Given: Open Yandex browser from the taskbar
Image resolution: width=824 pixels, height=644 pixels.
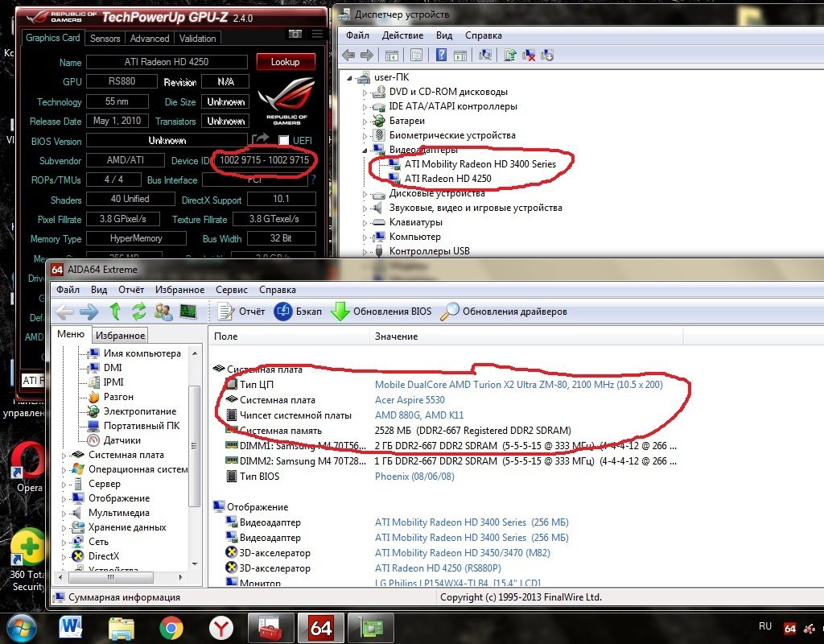Looking at the screenshot, I should (221, 627).
